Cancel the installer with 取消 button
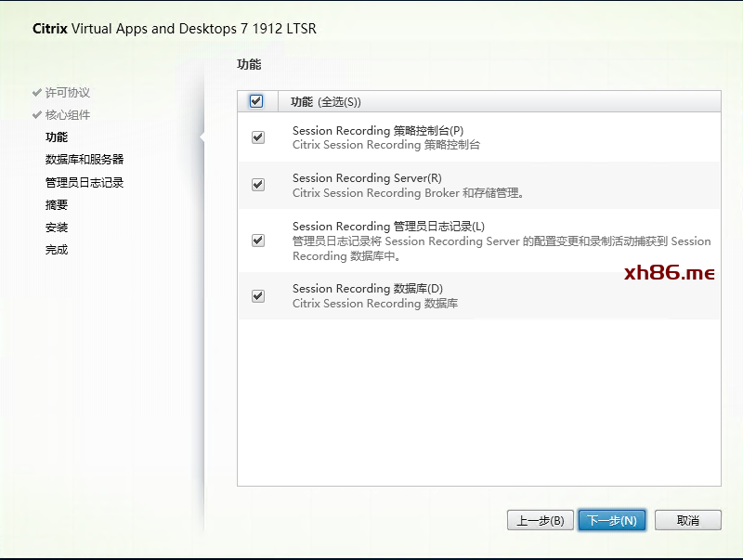 687,520
